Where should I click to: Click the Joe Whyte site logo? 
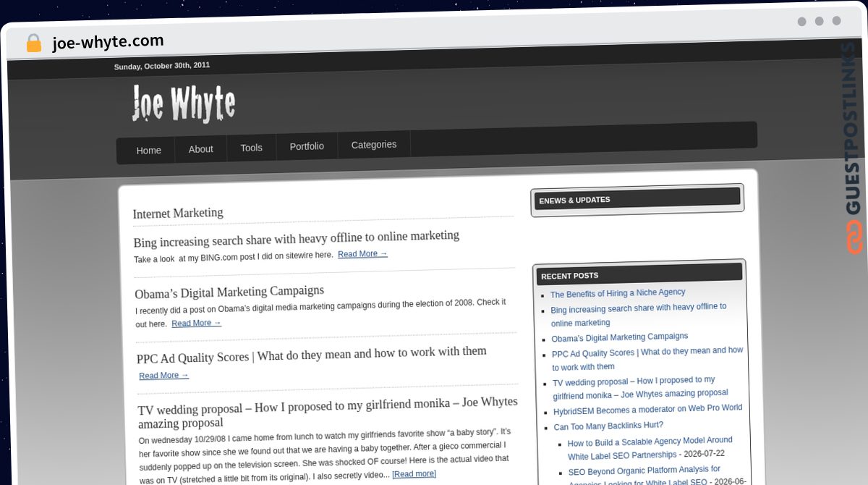click(x=184, y=103)
